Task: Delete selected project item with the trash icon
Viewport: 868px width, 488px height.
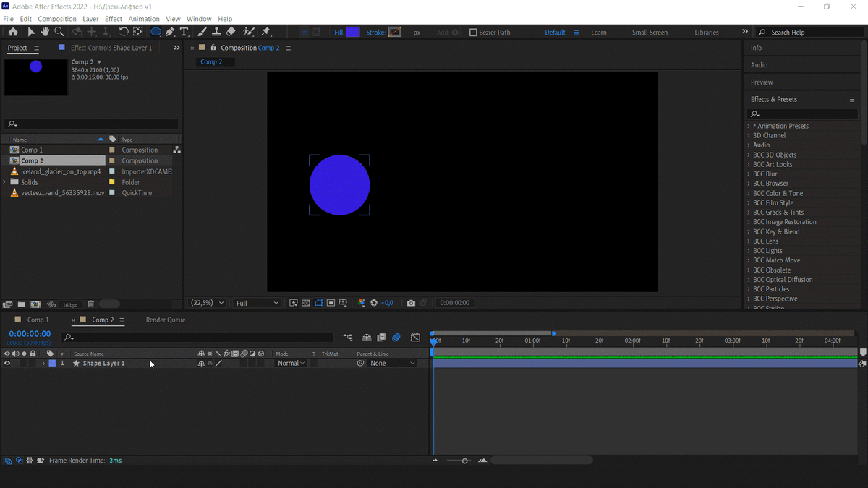Action: pos(90,304)
